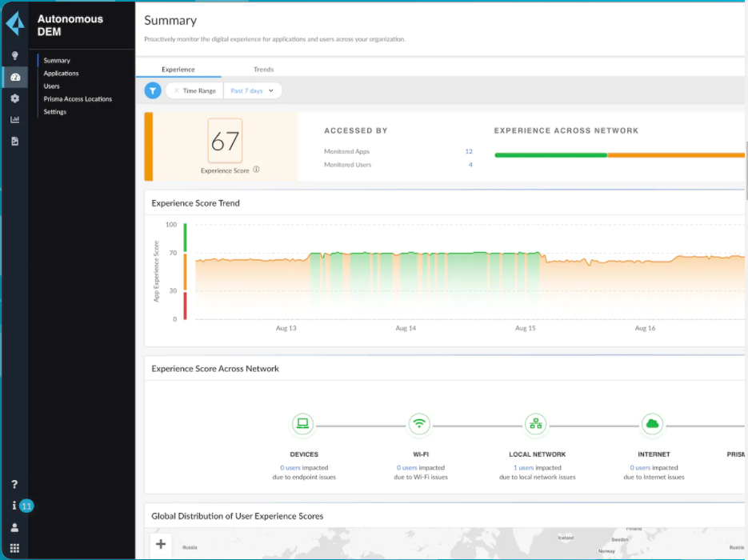This screenshot has height=560, width=748.
Task: Open the notifications info icon with badge 11
Action: coord(14,506)
